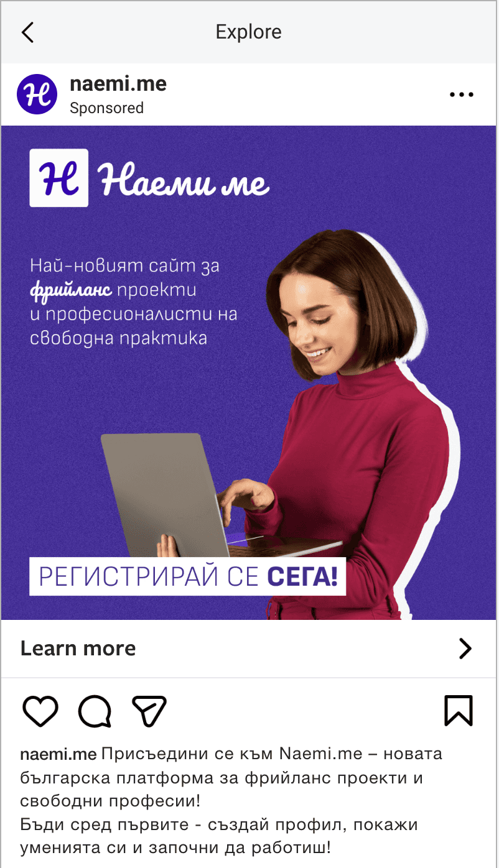Image resolution: width=499 pixels, height=868 pixels.
Task: Tap the Наеми ме logo in ad
Action: [x=150, y=178]
